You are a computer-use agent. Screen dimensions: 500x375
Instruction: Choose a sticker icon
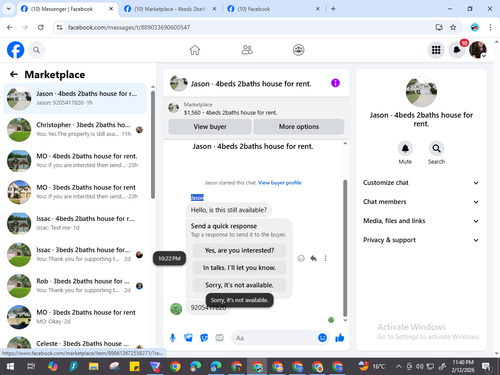204,338
